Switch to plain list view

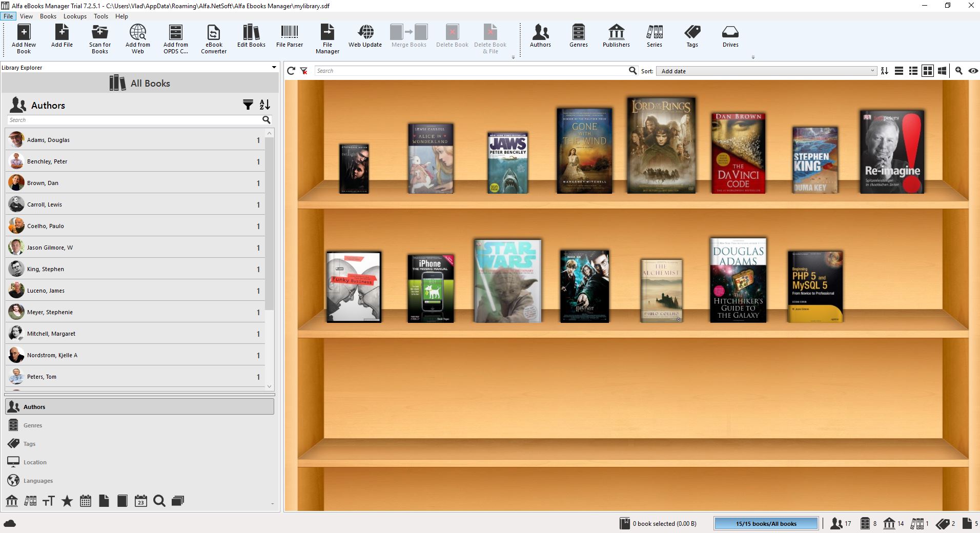point(899,71)
